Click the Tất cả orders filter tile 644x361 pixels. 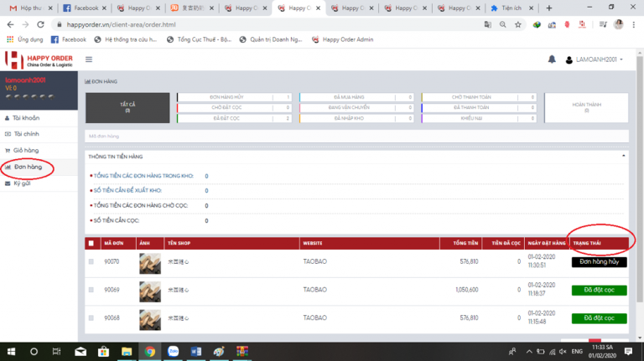(128, 107)
